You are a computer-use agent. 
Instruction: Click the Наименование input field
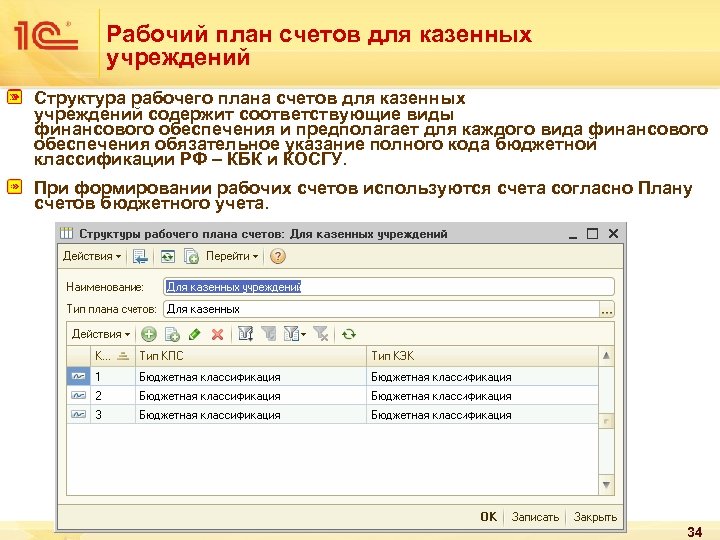point(388,287)
